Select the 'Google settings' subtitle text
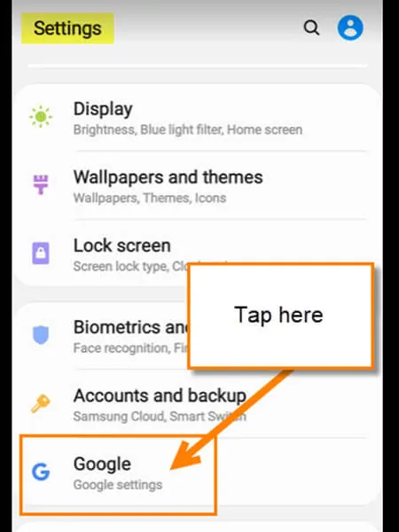The width and height of the screenshot is (399, 532). point(118,485)
